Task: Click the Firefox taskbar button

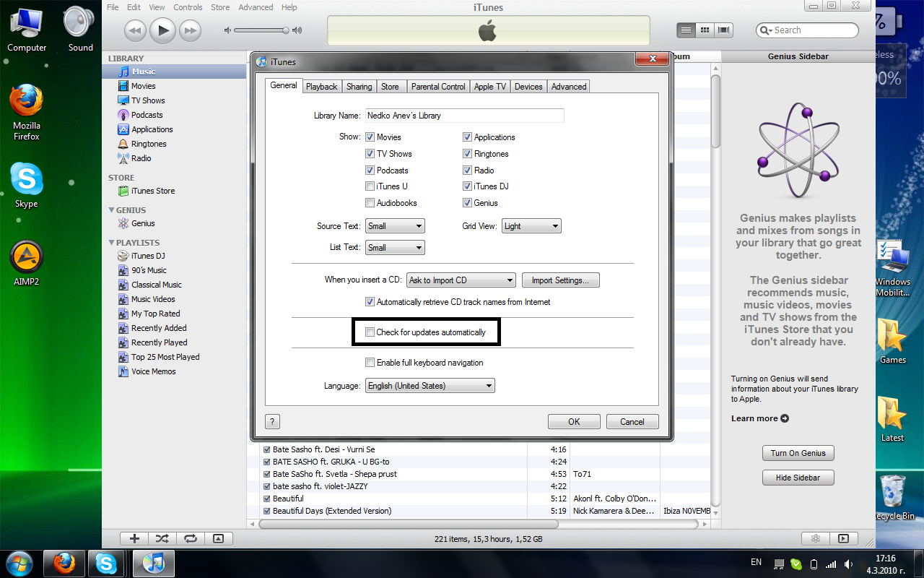Action: tap(64, 563)
